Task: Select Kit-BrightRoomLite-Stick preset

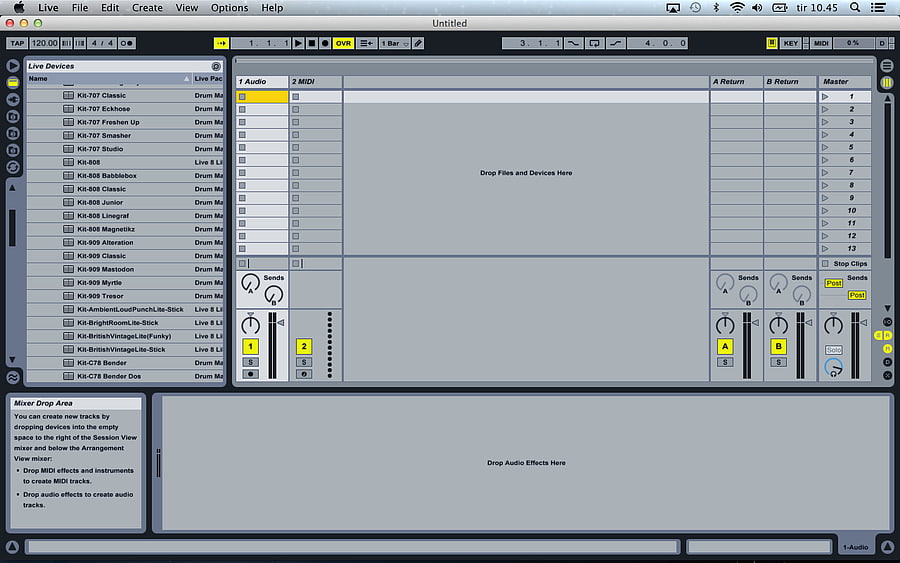Action: point(118,323)
